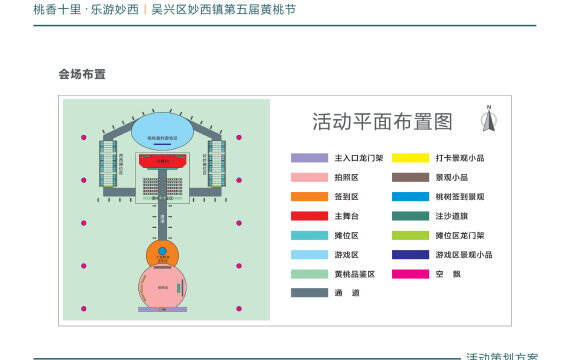Image resolution: width=570 pixels, height=360 pixels.
Task: Click the blue 桃树签到景观 legend swatch
Action: coord(410,197)
